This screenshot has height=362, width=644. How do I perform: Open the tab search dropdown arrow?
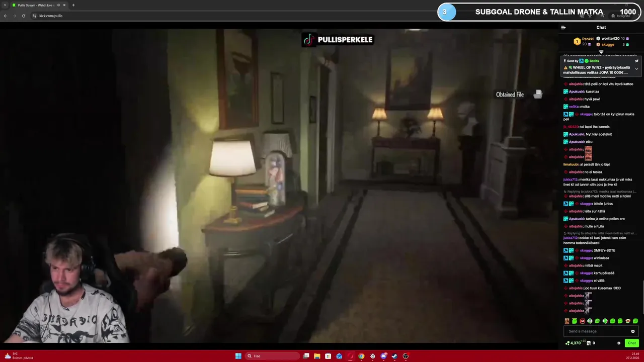5,5
